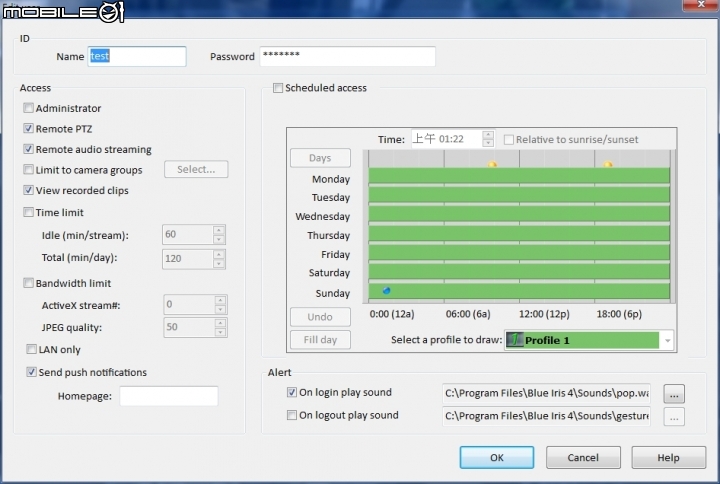Increase ActiveX stream# with up arrow
This screenshot has width=720, height=484.
220,300
